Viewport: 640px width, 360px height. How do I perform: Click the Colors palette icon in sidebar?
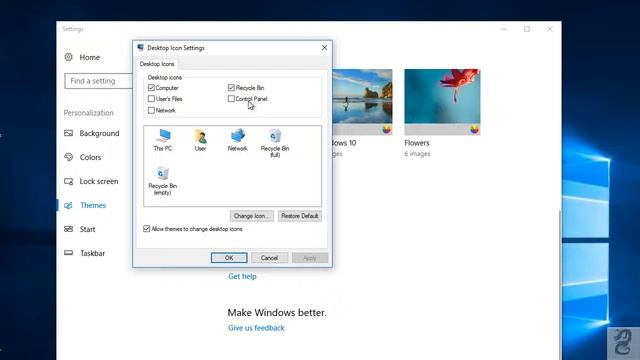69,157
